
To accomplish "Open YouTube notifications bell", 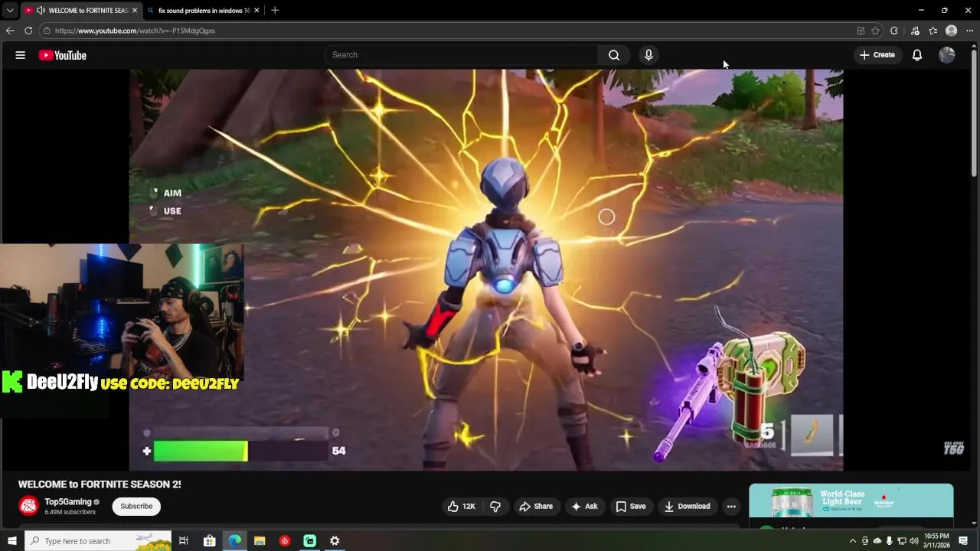I will tap(916, 55).
